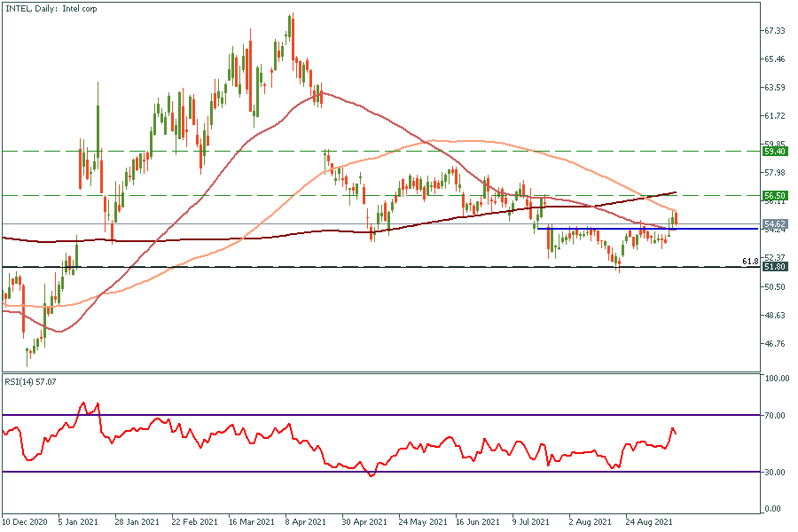This screenshot has width=798, height=532.
Task: Click the 46.76 price axis label
Action: point(775,344)
